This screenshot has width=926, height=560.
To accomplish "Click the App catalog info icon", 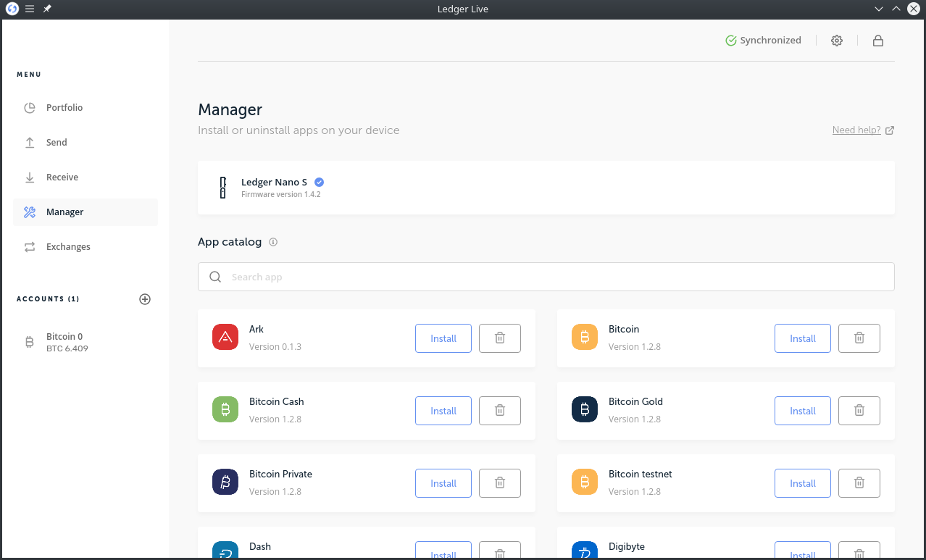I will (273, 242).
